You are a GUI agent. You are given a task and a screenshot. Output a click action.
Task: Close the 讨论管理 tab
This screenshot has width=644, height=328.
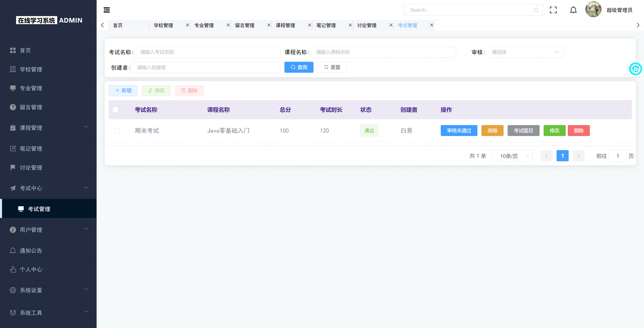391,25
